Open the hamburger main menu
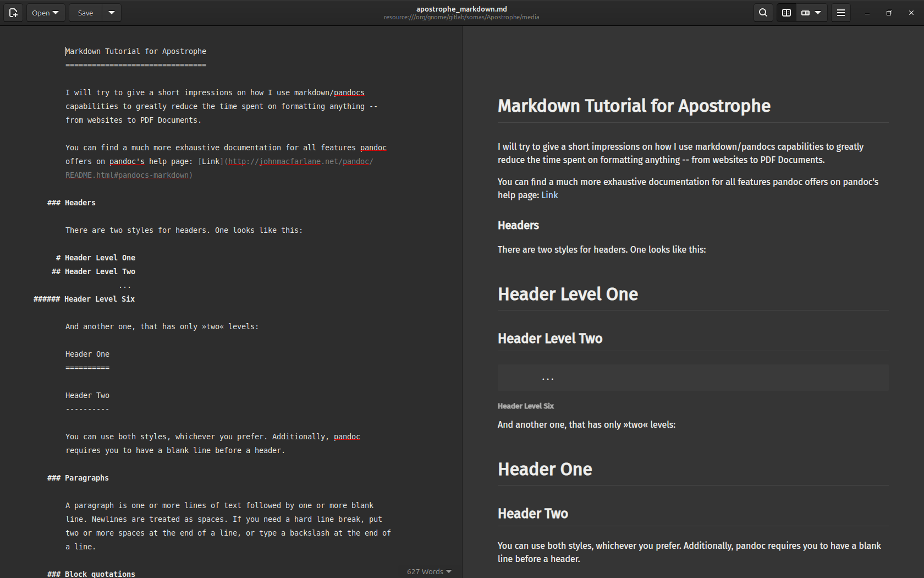The image size is (924, 578). (x=840, y=13)
